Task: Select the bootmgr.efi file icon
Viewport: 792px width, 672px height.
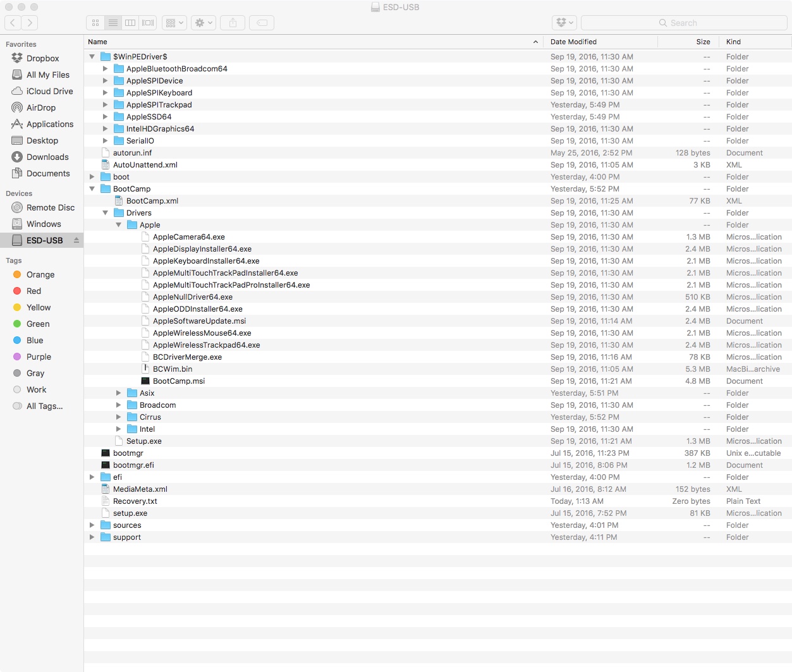Action: click(106, 465)
